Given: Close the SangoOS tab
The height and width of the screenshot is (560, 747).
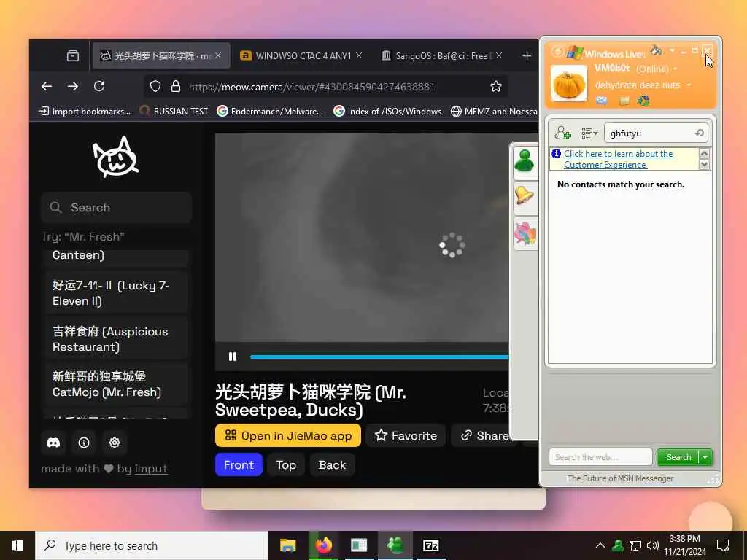Looking at the screenshot, I should point(498,55).
